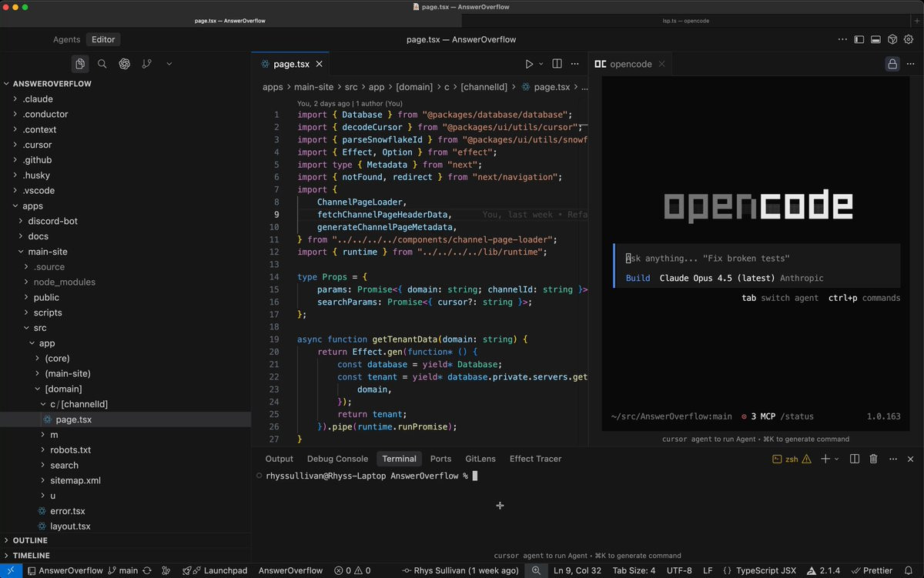
Task: Expand the .github folder
Action: 37,160
